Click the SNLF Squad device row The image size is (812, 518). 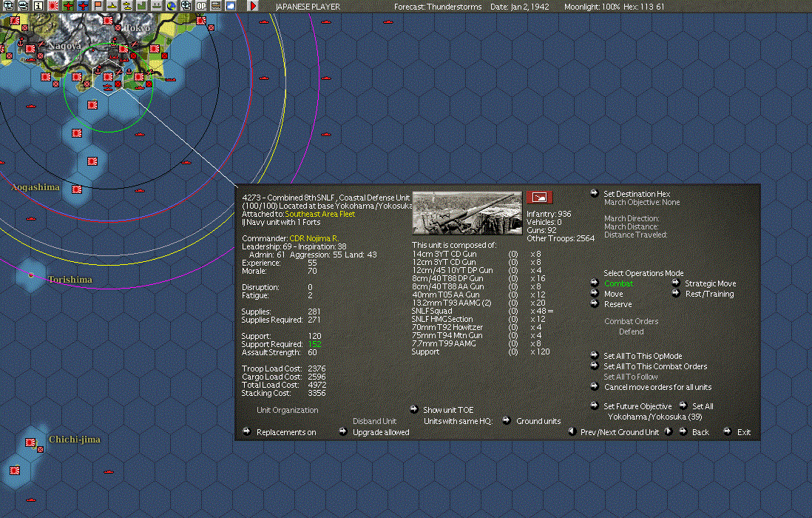[482, 311]
